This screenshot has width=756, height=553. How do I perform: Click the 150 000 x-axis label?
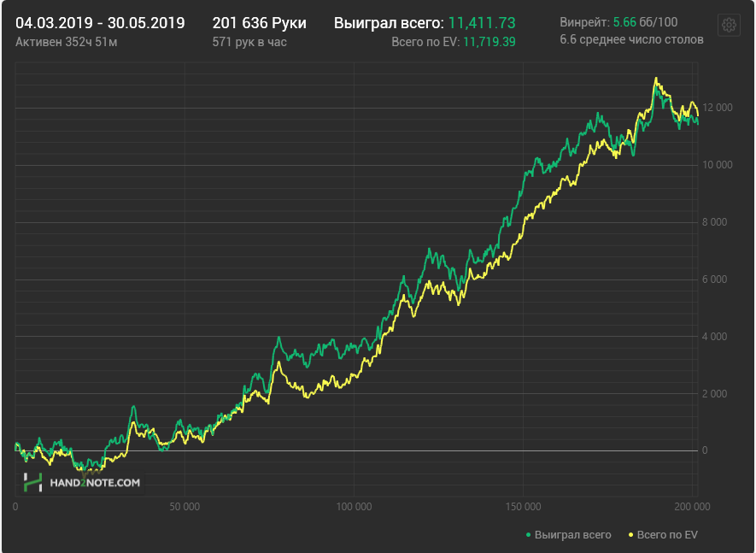(523, 507)
